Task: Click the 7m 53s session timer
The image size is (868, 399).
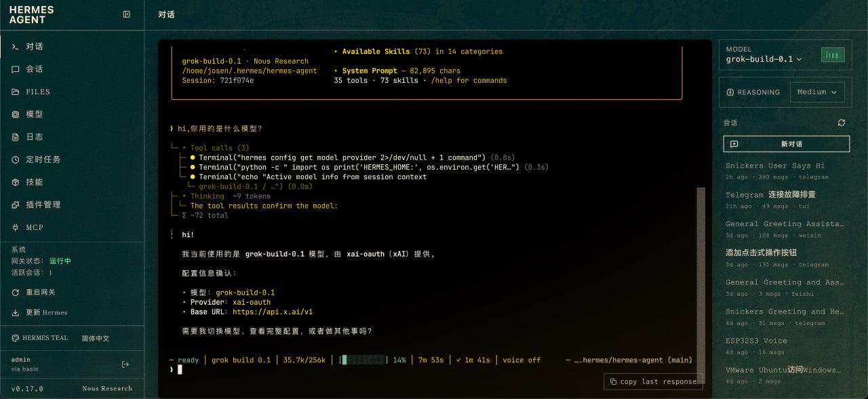Action: pos(431,360)
